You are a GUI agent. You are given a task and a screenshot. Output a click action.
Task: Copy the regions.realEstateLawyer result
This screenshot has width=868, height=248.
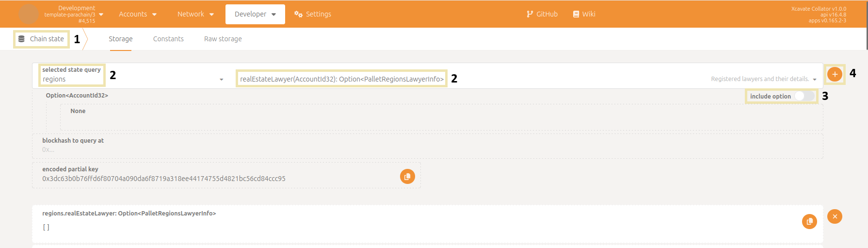click(x=809, y=222)
